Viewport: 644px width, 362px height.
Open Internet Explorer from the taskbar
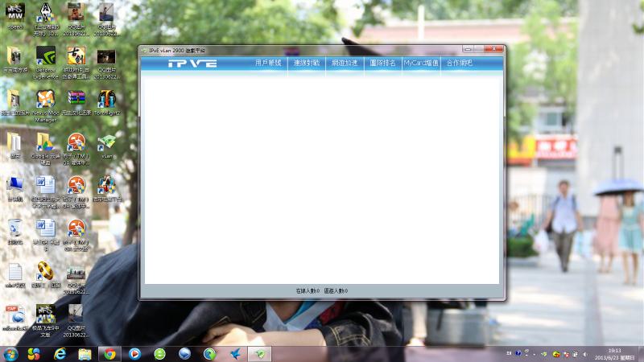[x=60, y=354]
